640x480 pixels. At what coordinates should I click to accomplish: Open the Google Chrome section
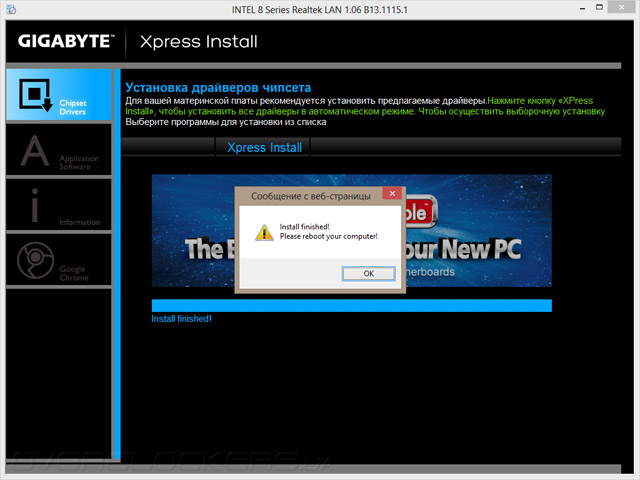click(x=59, y=260)
